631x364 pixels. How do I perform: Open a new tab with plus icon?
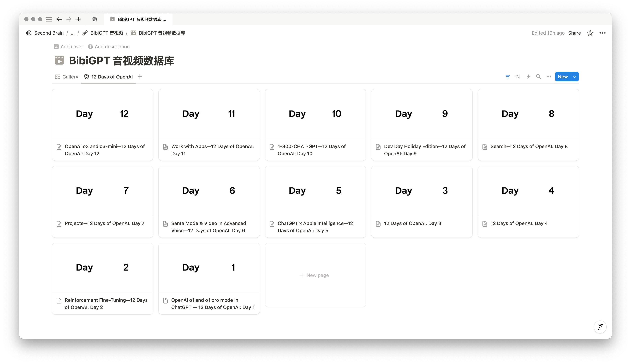tap(79, 19)
